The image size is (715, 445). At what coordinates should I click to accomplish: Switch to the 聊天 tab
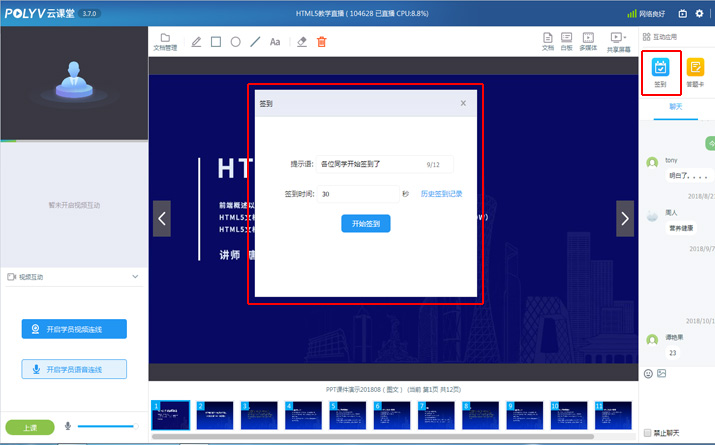[675, 107]
